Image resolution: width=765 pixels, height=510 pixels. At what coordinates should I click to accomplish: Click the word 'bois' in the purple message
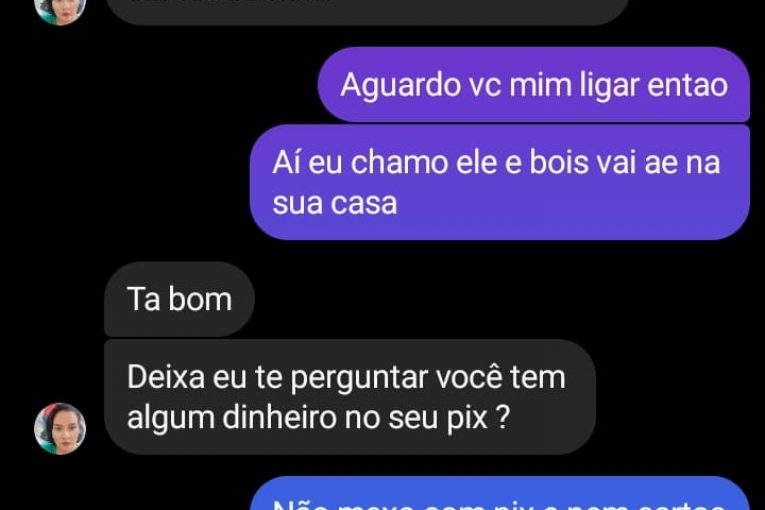[x=559, y=162]
